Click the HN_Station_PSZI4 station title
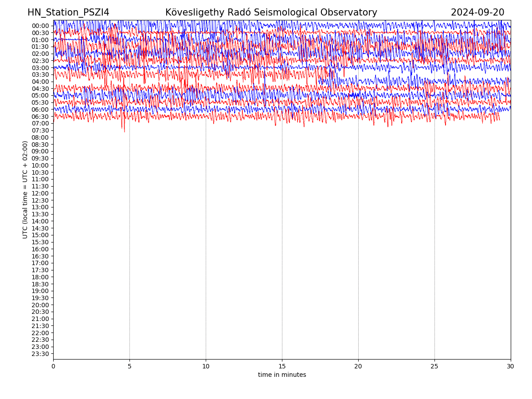532x399 pixels. (68, 13)
